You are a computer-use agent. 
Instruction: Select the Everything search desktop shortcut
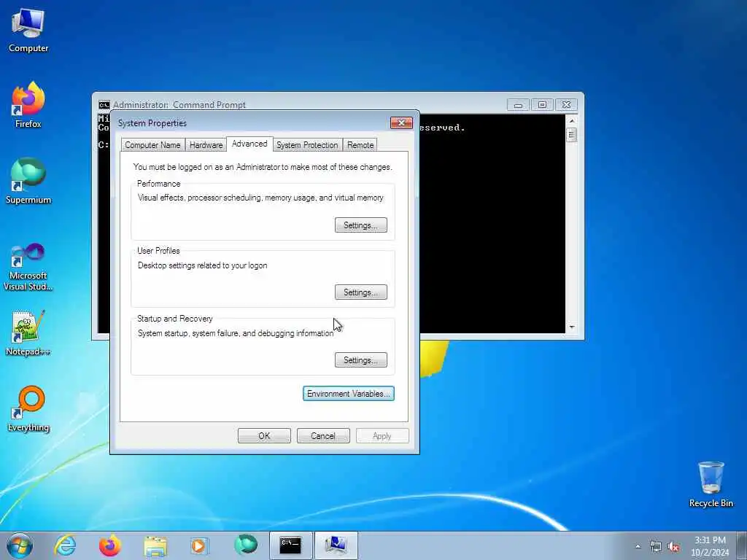[x=28, y=408]
